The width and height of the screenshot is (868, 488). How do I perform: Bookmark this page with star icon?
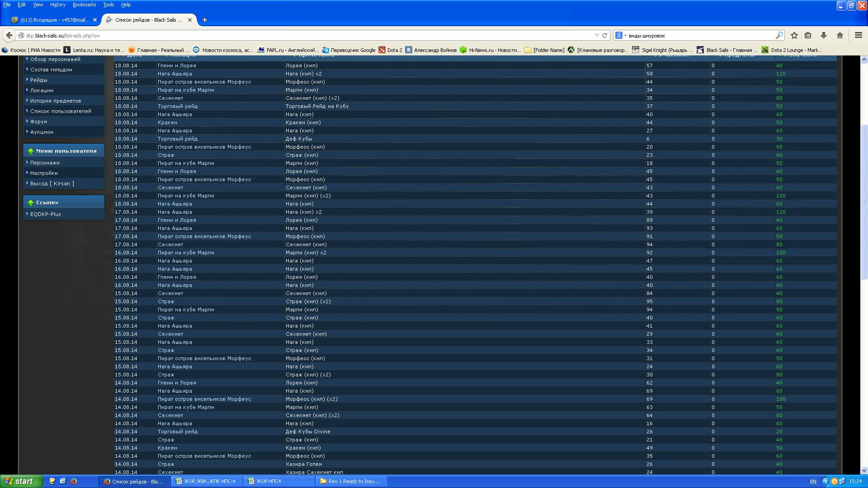(794, 35)
